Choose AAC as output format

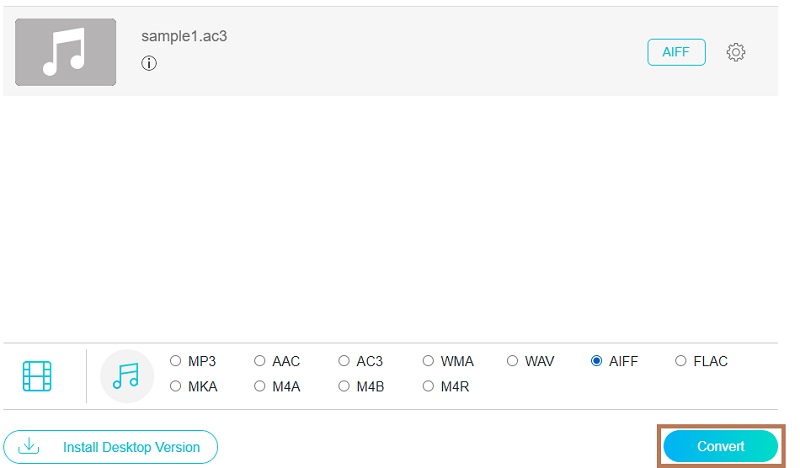point(260,361)
